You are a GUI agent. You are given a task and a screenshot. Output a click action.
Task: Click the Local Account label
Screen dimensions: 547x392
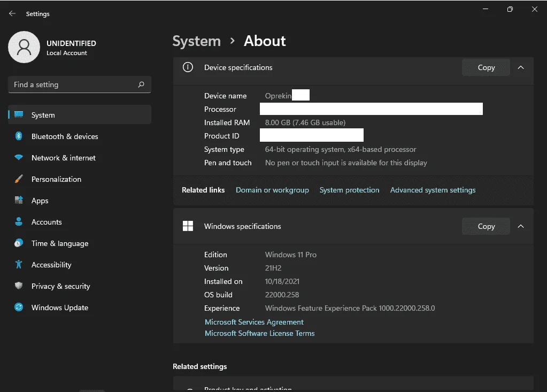(67, 53)
